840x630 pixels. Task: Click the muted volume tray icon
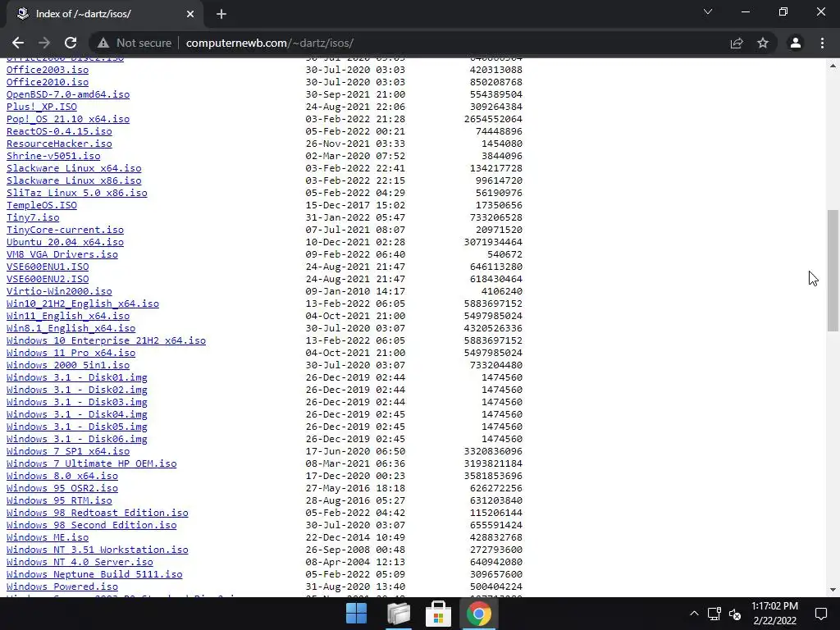(735, 614)
